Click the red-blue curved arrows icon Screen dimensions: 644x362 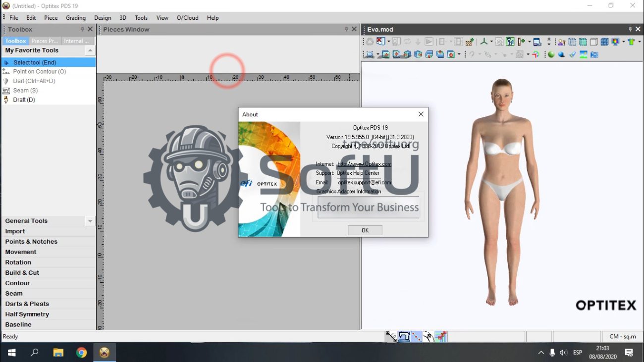536,54
